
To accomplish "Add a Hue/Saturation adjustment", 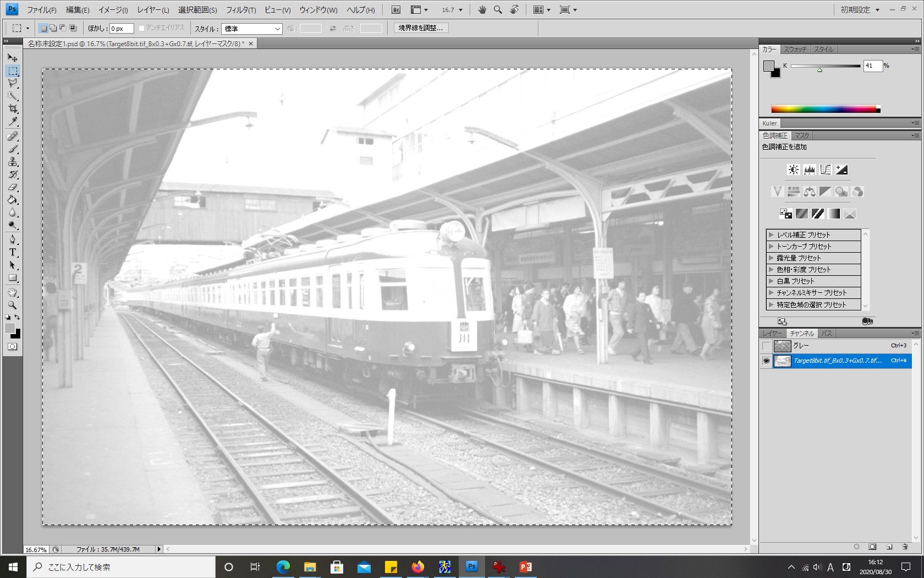I will click(x=793, y=192).
